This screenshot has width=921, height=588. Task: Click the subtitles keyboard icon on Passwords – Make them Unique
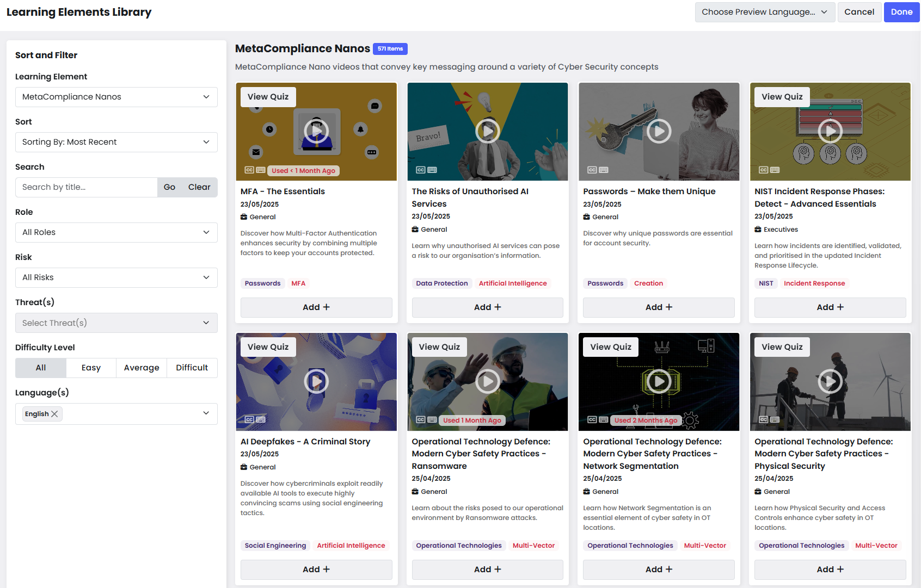pos(604,170)
